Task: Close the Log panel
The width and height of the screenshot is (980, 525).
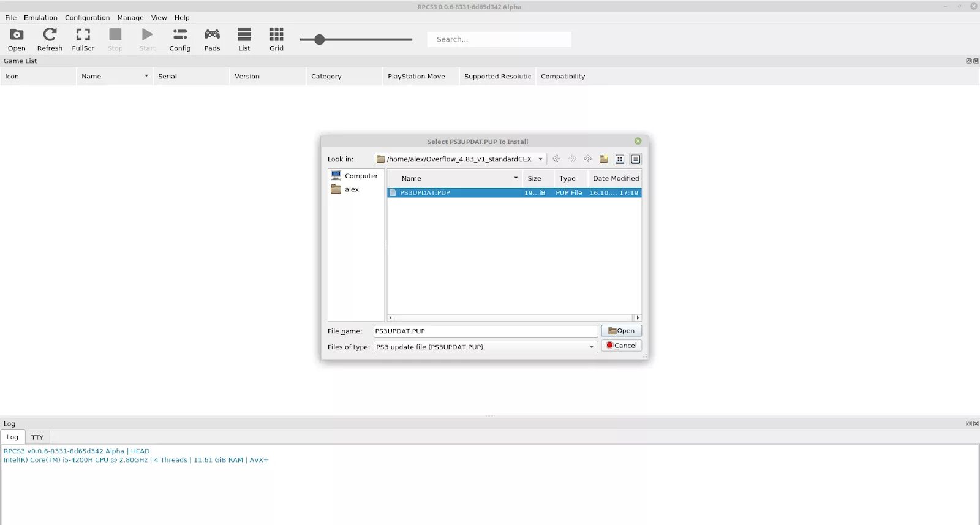Action: 976,424
